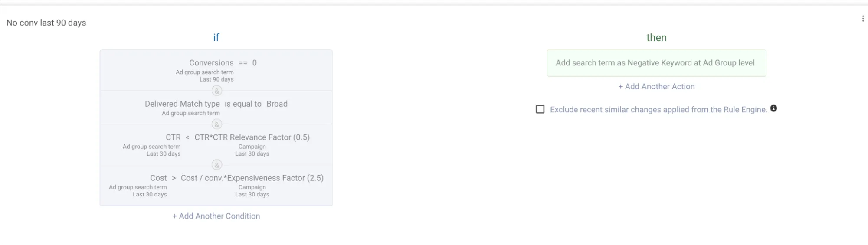Add another action to the rule
The height and width of the screenshot is (245, 868).
tap(656, 86)
